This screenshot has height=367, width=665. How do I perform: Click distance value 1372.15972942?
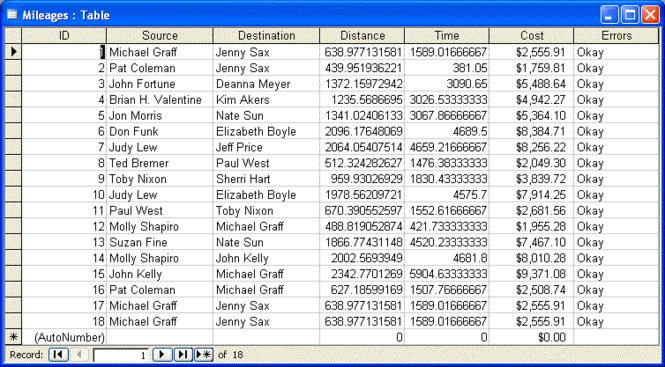click(x=362, y=84)
